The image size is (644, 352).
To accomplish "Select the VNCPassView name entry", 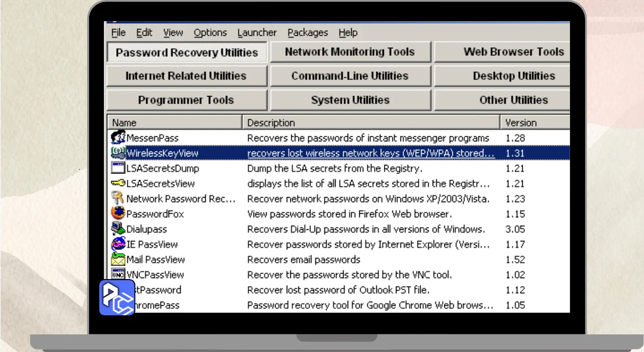I will [155, 275].
